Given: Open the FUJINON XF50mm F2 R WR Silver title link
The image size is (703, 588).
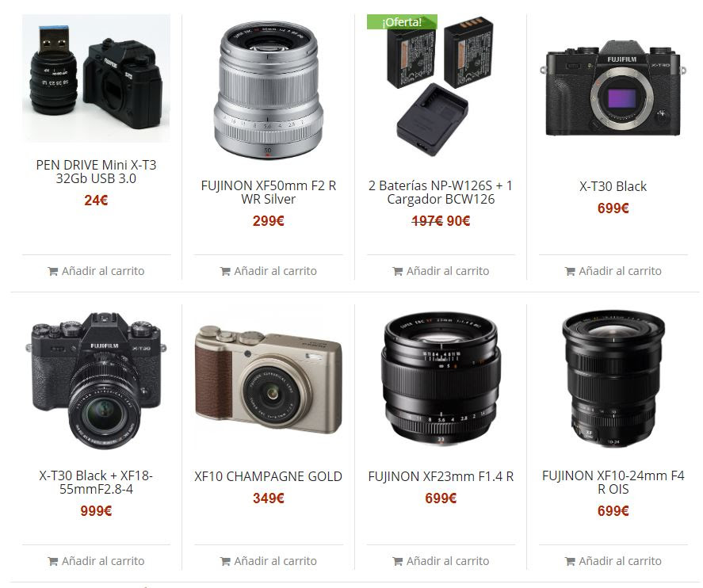Looking at the screenshot, I should [268, 193].
